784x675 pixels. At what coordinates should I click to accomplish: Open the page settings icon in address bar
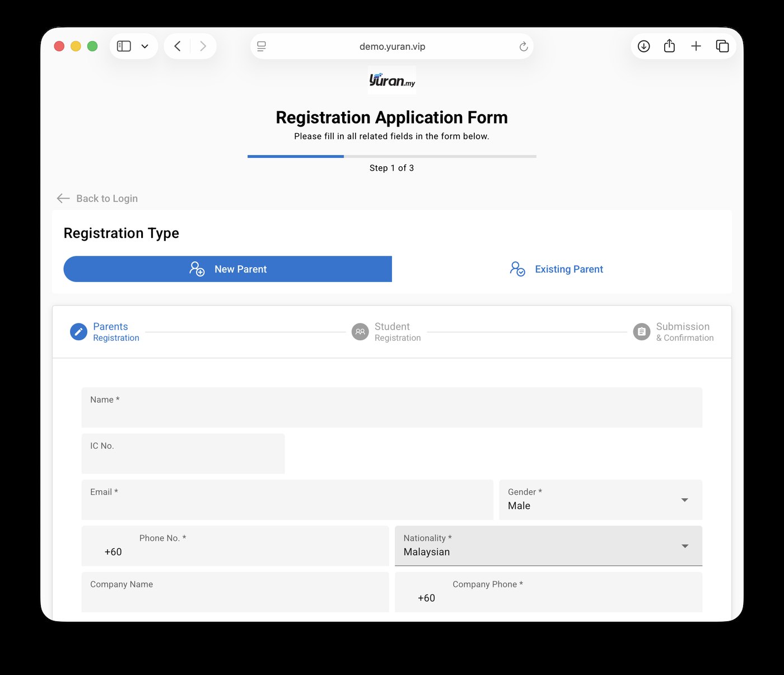[262, 46]
